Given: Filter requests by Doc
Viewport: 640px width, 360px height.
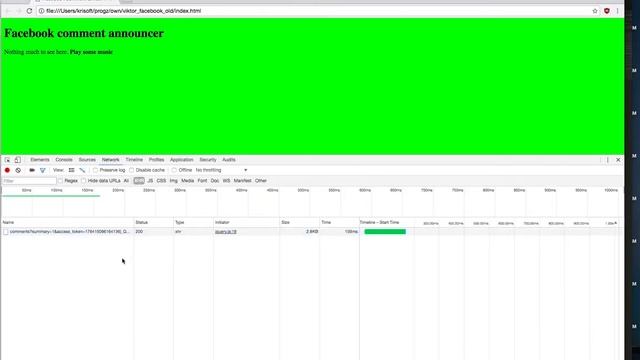Looking at the screenshot, I should point(215,181).
